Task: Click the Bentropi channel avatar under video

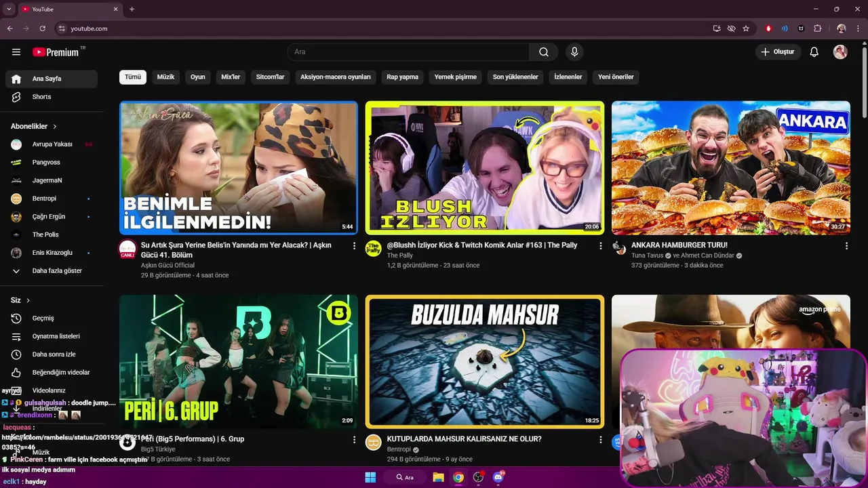Action: (x=374, y=443)
